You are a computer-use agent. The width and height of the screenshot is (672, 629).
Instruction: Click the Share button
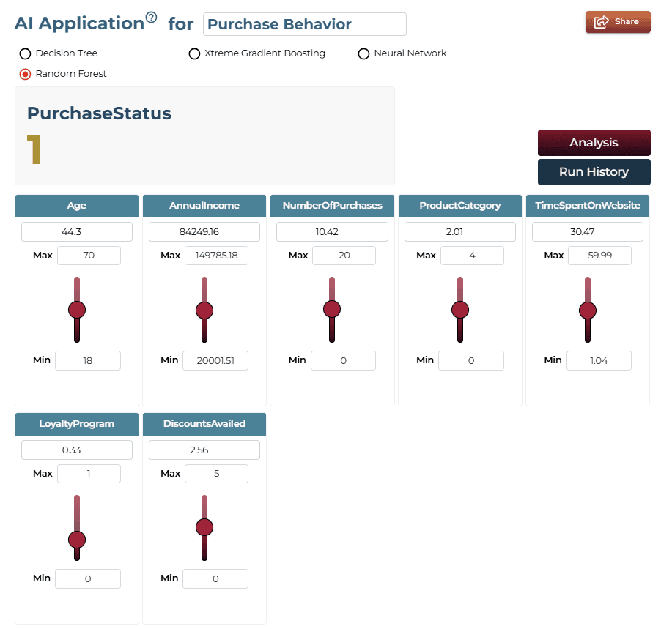click(618, 22)
